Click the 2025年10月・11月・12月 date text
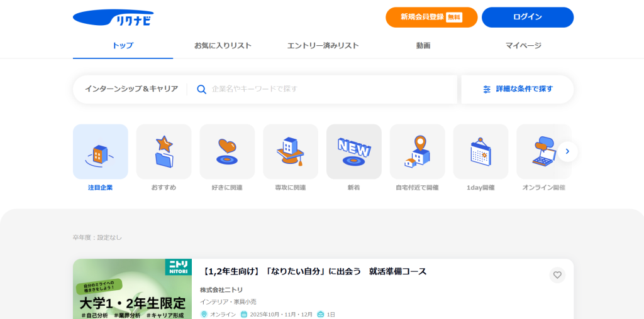Screen dimensions: 644x319 pyautogui.click(x=281, y=315)
